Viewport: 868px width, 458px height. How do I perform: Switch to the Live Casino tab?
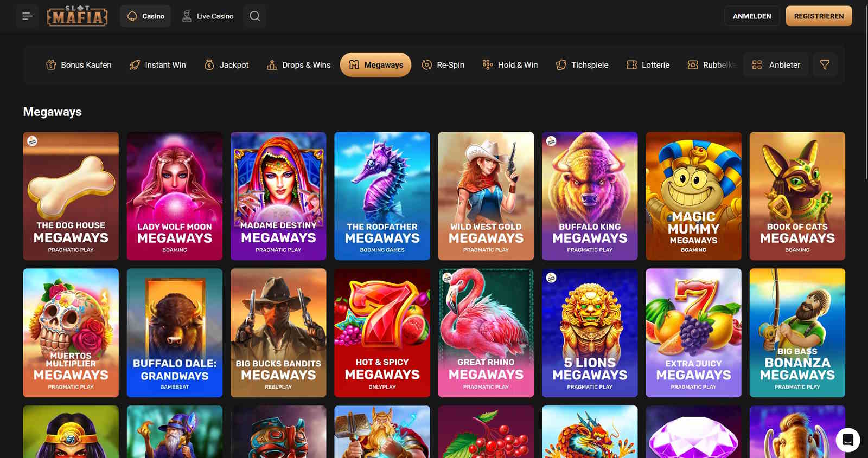(x=208, y=16)
